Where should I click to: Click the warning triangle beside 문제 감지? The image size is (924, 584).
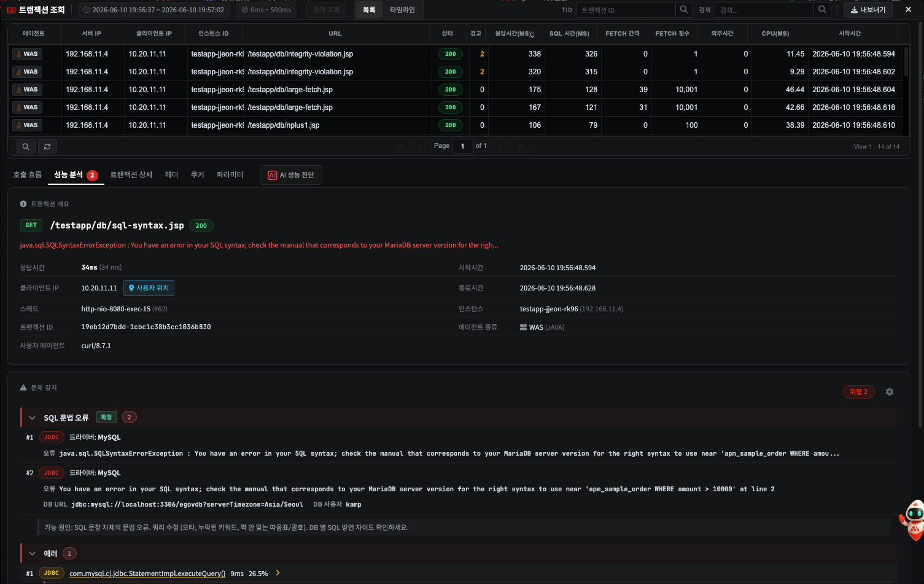[x=23, y=388]
